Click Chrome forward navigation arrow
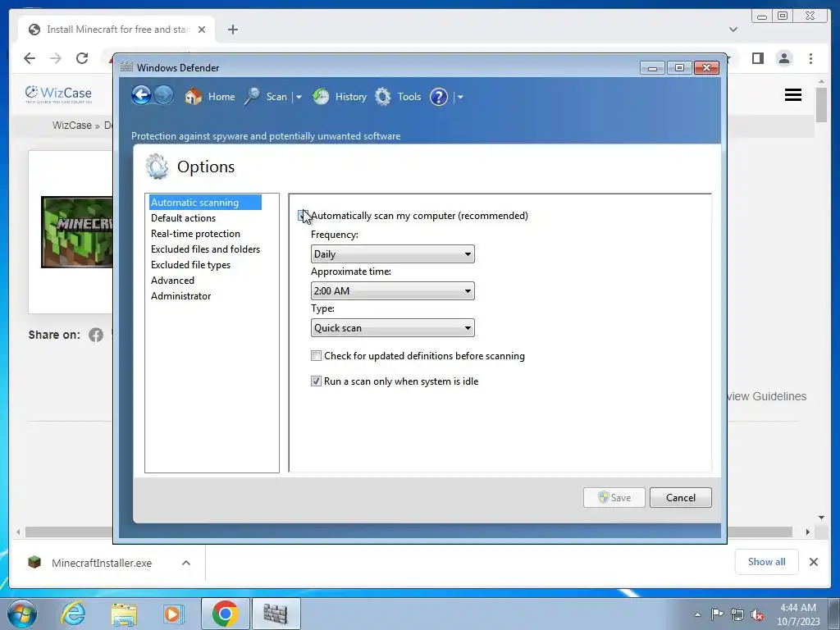The width and height of the screenshot is (840, 630). (x=56, y=58)
